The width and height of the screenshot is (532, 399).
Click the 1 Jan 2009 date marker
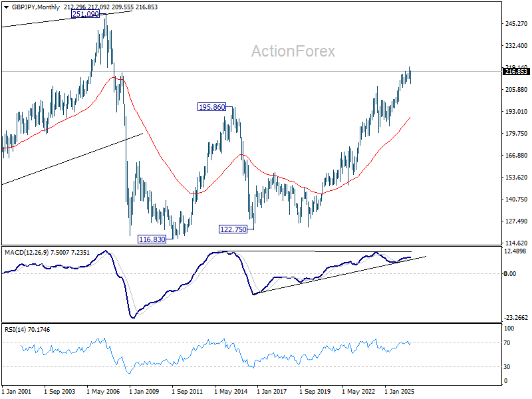(144, 391)
